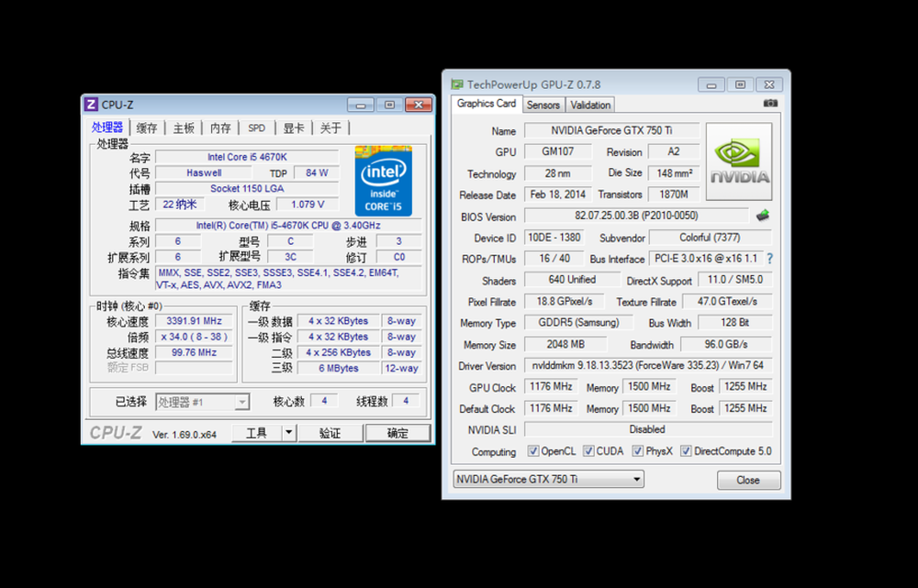The height and width of the screenshot is (588, 918).
Task: Click the Close button in GPU-Z
Action: [748, 480]
